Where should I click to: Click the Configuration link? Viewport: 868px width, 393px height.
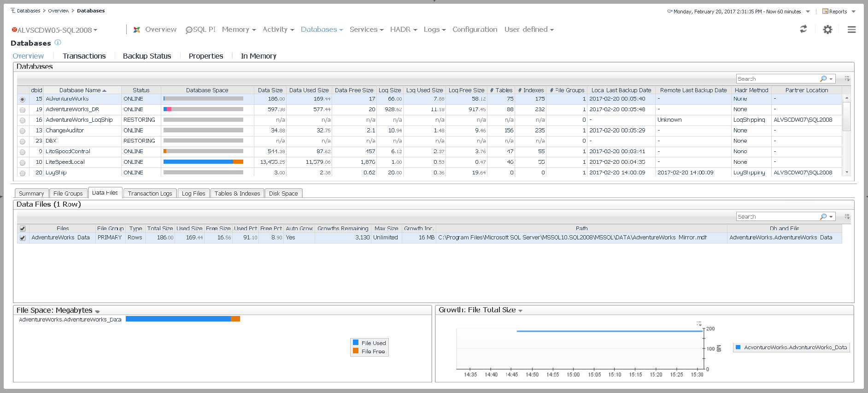pyautogui.click(x=475, y=30)
